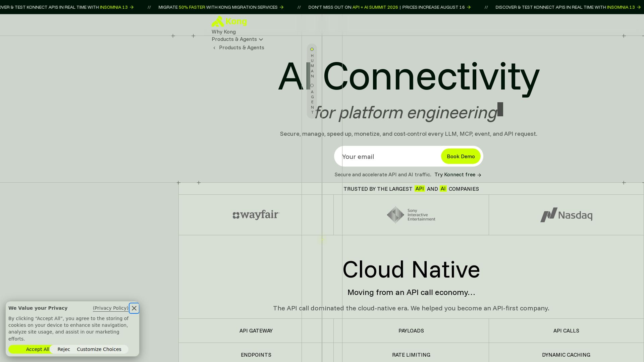Image resolution: width=644 pixels, height=362 pixels.
Task: Click the Sony Interactive Entertainment logo
Action: point(411,215)
